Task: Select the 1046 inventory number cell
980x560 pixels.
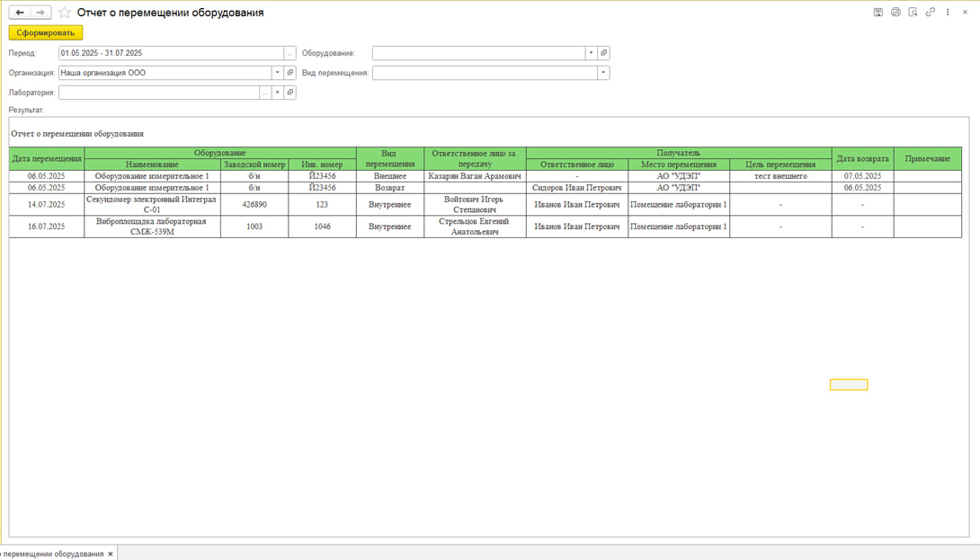Action: [322, 227]
